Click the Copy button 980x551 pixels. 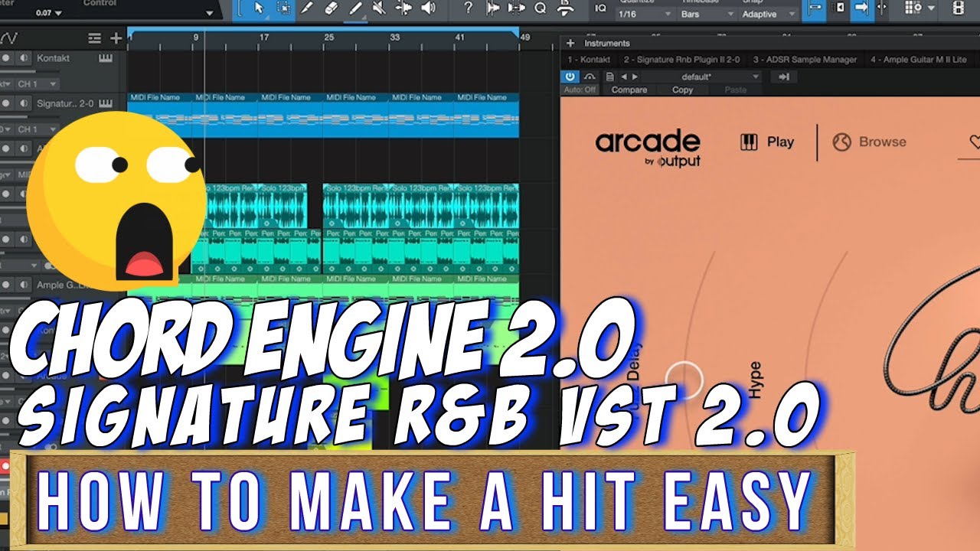(x=682, y=90)
